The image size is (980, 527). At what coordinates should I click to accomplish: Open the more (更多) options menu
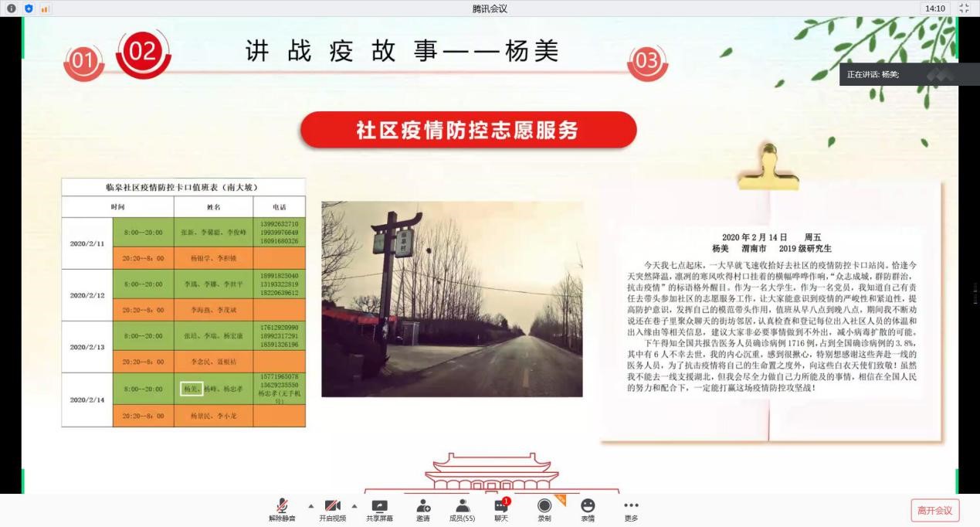pyautogui.click(x=631, y=509)
